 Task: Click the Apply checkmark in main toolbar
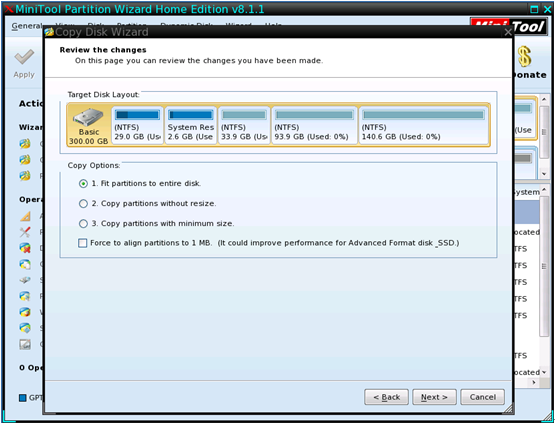[x=24, y=57]
